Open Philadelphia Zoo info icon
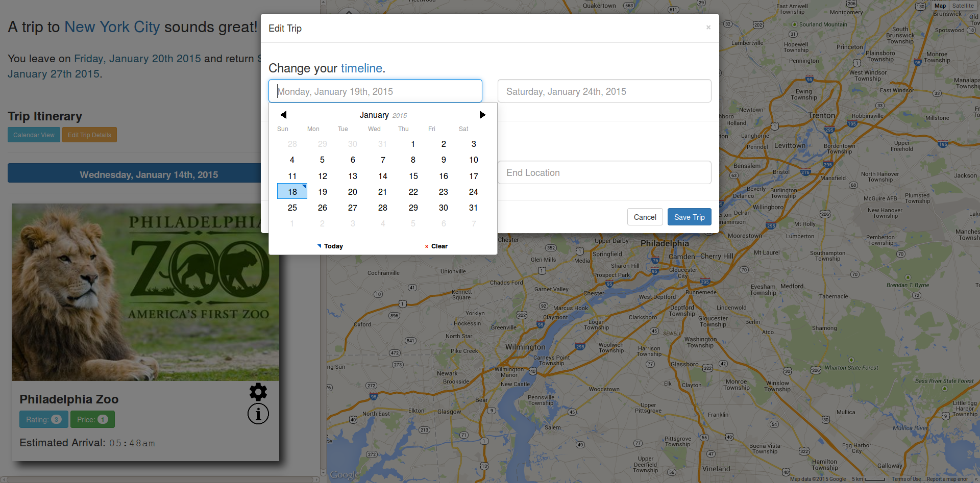This screenshot has width=980, height=483. [258, 414]
